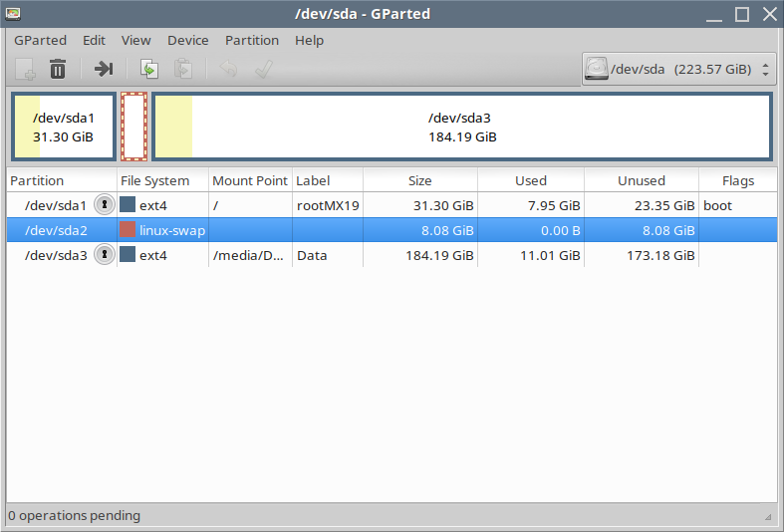
Task: Click the Copy partition toolbar icon
Action: coord(148,69)
